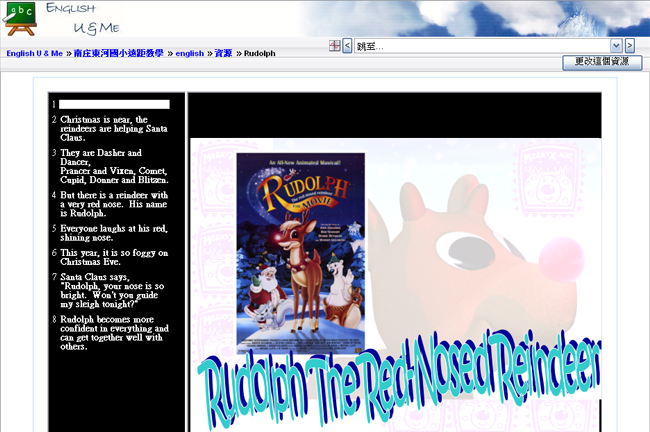Open 南庄東河國小遠距教學 breadcrumb link
Screen dimensions: 650x432
119,53
